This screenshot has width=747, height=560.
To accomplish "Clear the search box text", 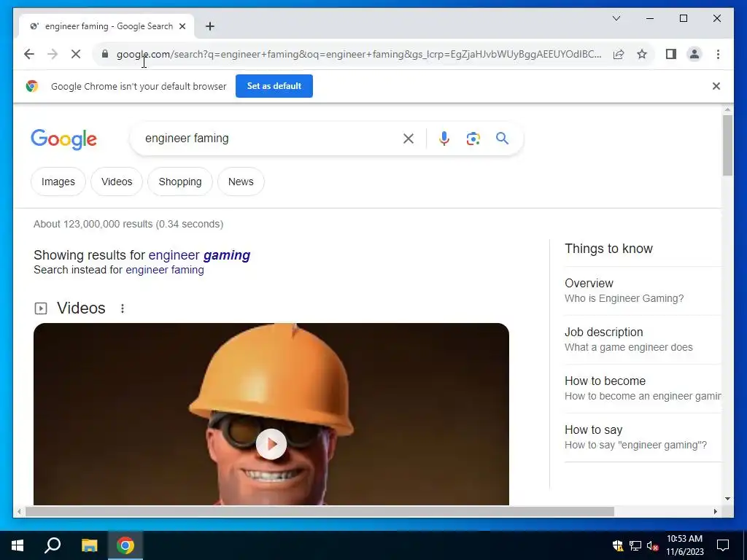I will point(409,139).
